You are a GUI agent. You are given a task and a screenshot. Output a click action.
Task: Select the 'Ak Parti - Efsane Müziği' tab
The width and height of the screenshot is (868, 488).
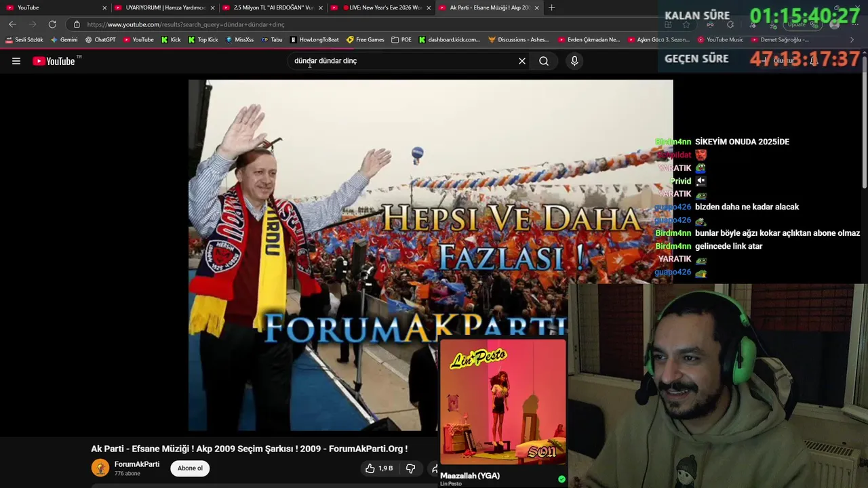pos(488,7)
